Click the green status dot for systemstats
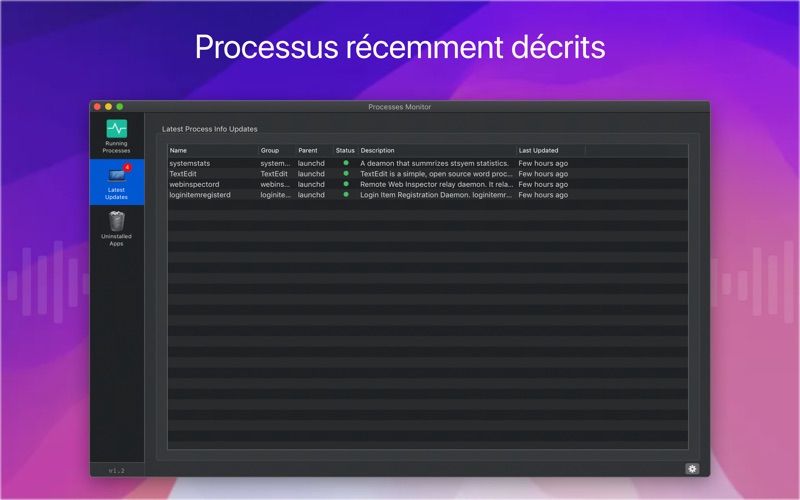The width and height of the screenshot is (800, 500). (x=346, y=163)
